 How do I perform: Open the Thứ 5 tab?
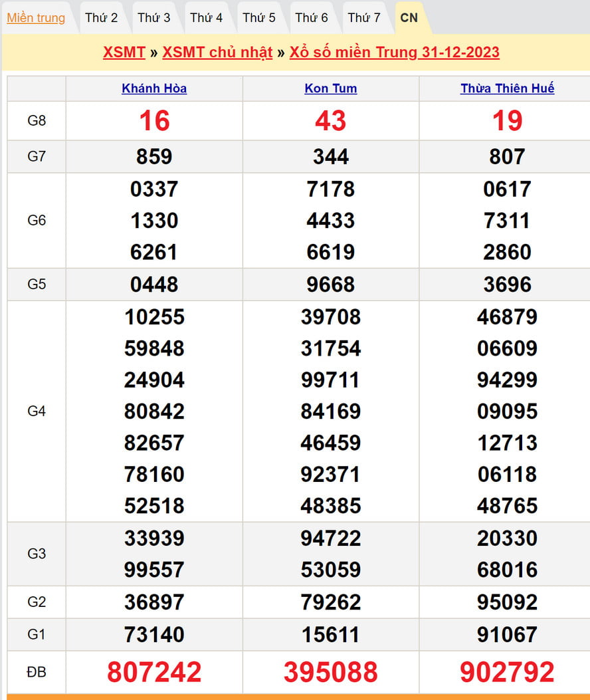[258, 18]
